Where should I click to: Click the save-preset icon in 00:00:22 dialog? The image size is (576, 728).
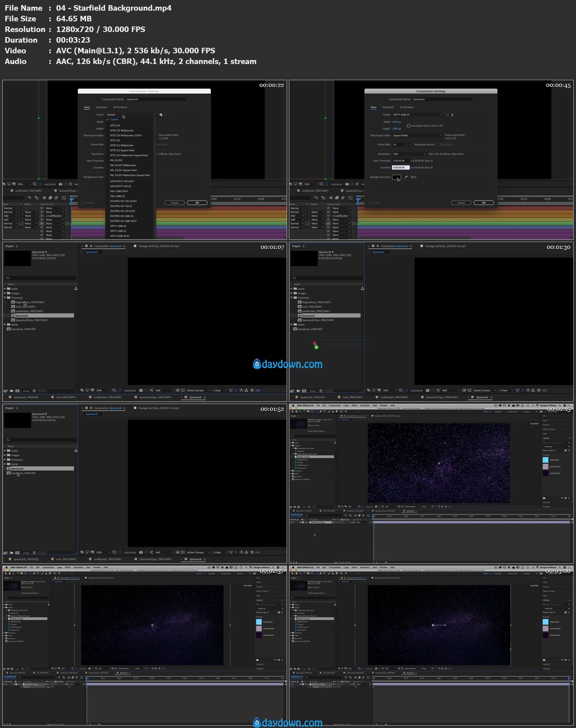[161, 115]
